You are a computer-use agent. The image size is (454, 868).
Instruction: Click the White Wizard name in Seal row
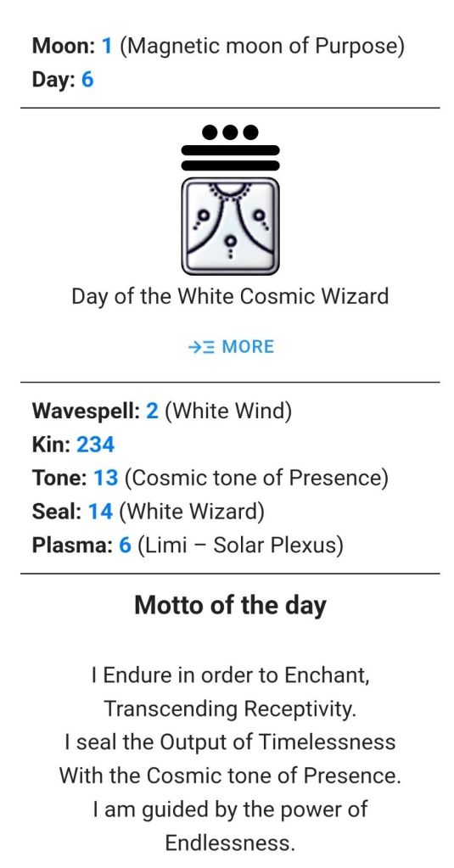point(191,512)
